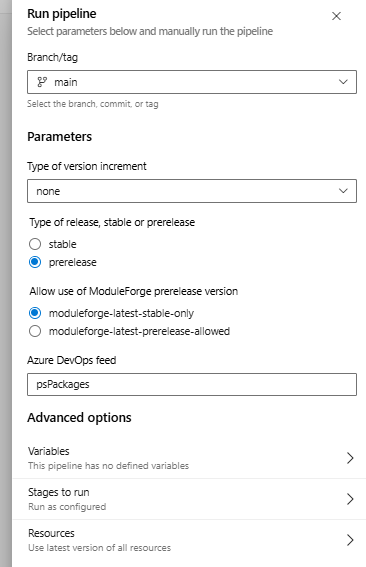Select the stable release radio button

click(x=35, y=244)
